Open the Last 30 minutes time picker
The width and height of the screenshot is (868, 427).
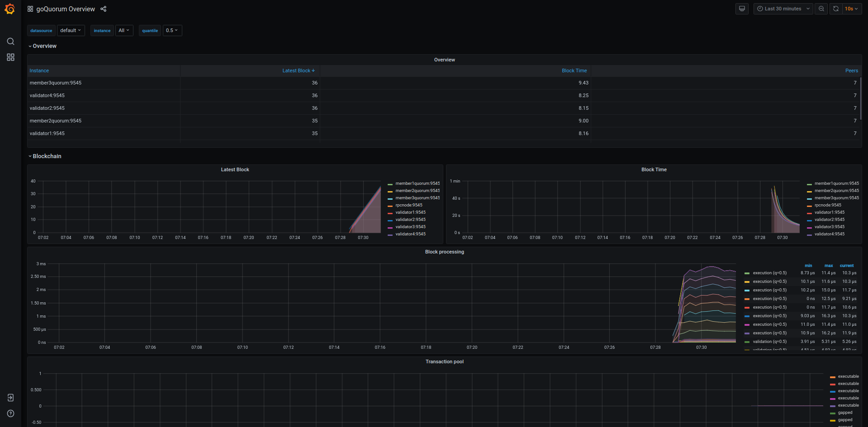[783, 9]
